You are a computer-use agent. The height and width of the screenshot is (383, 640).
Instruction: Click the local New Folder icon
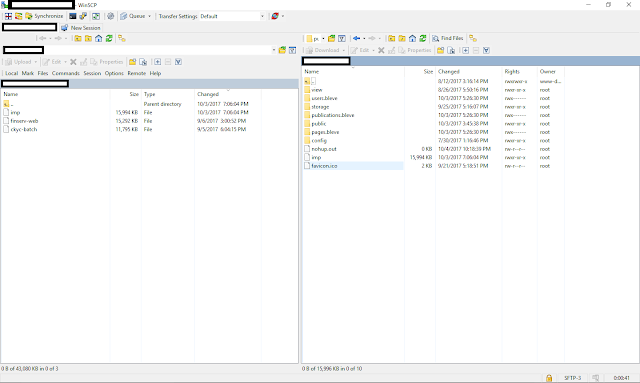133,62
